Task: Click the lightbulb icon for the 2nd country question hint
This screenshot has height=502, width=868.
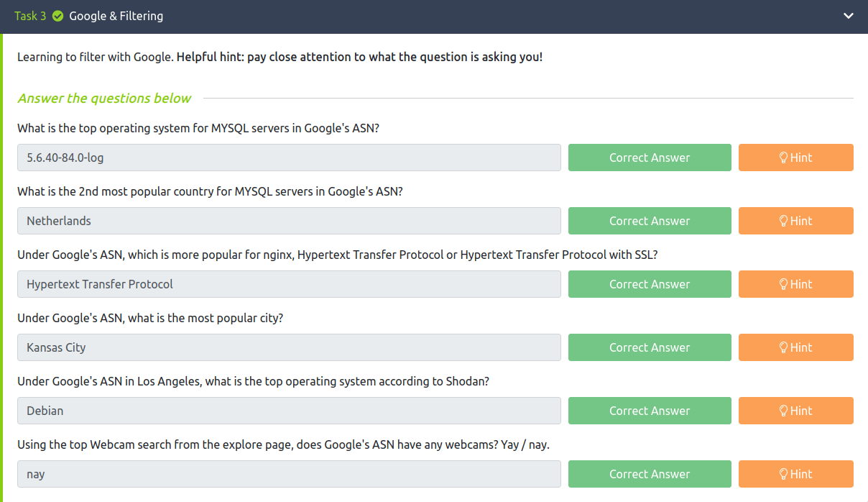Action: tap(783, 221)
